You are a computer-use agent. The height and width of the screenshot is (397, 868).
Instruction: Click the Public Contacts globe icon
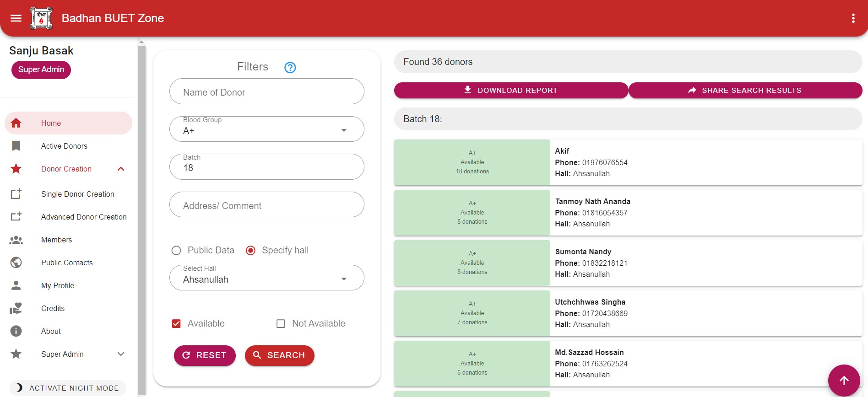pyautogui.click(x=16, y=263)
